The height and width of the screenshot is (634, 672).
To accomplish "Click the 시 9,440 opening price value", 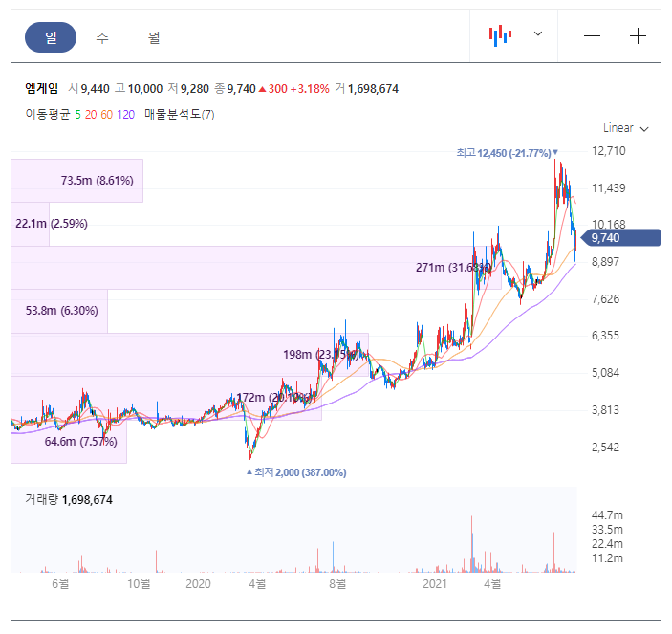I will click(89, 89).
